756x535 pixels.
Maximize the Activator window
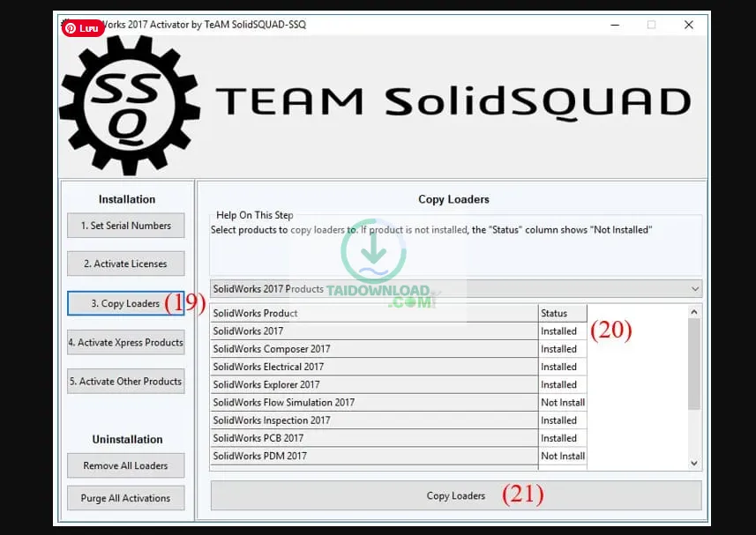click(651, 25)
